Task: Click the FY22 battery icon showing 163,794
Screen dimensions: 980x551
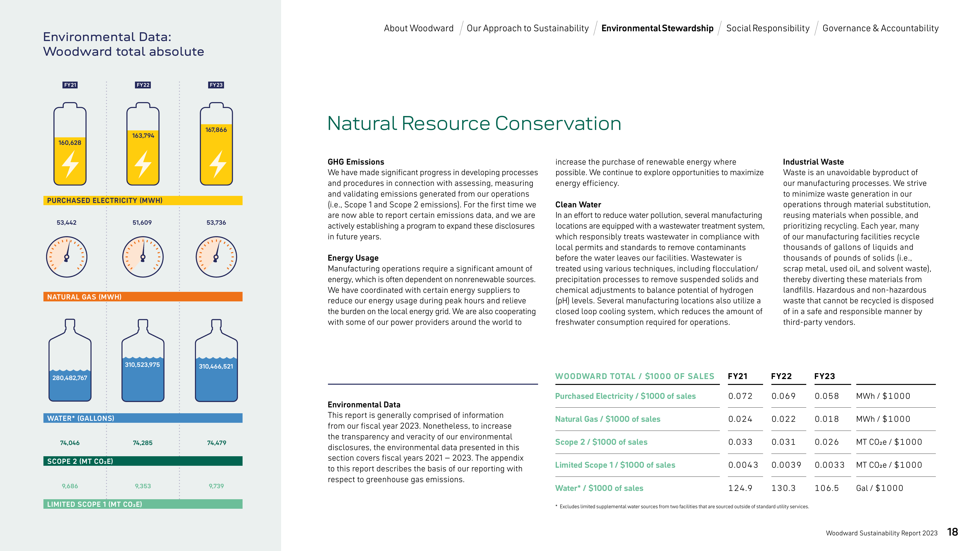Action: pos(143,144)
